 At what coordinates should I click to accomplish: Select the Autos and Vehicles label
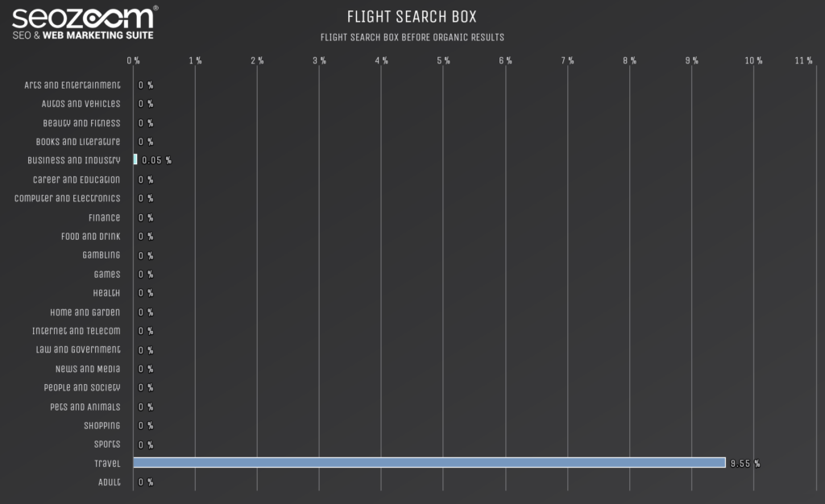tap(81, 104)
